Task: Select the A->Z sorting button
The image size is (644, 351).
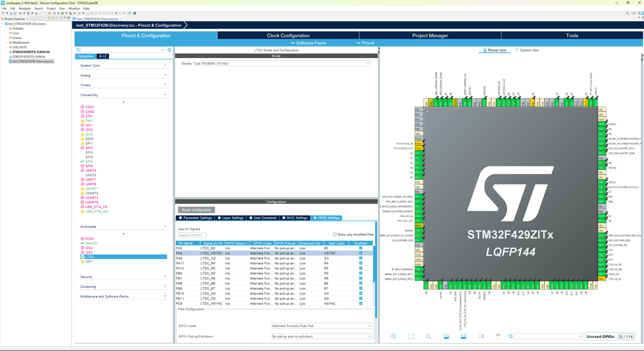Action: click(x=102, y=57)
